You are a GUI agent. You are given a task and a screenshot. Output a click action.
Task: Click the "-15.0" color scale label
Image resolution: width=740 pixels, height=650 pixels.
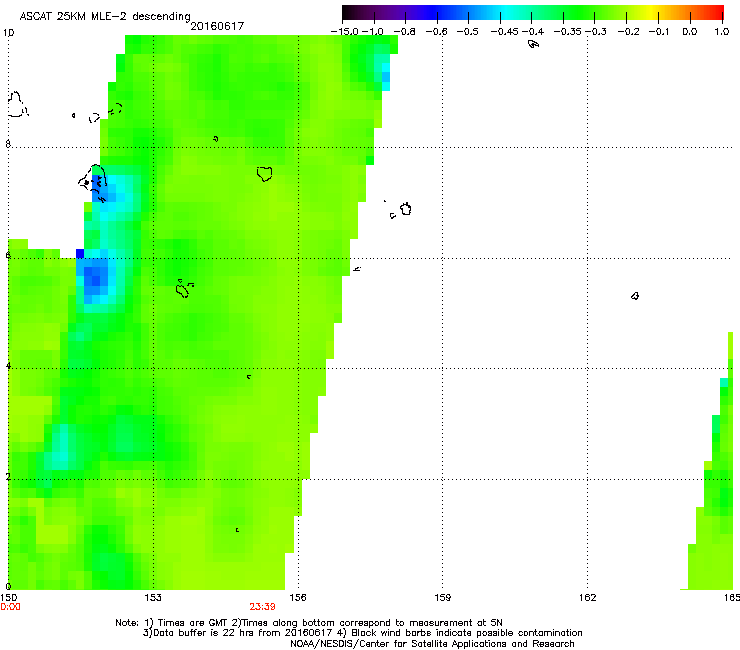(x=345, y=32)
